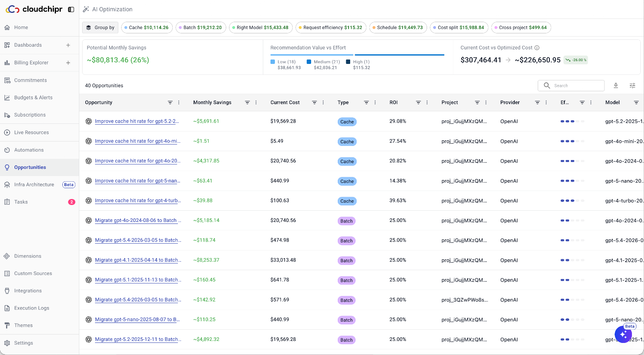This screenshot has height=355, width=644.
Task: Focus the Search input field
Action: tap(571, 86)
